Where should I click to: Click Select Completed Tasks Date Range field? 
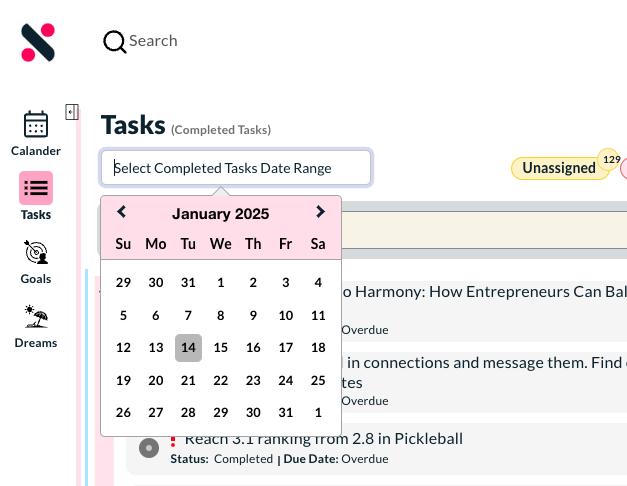pos(236,168)
